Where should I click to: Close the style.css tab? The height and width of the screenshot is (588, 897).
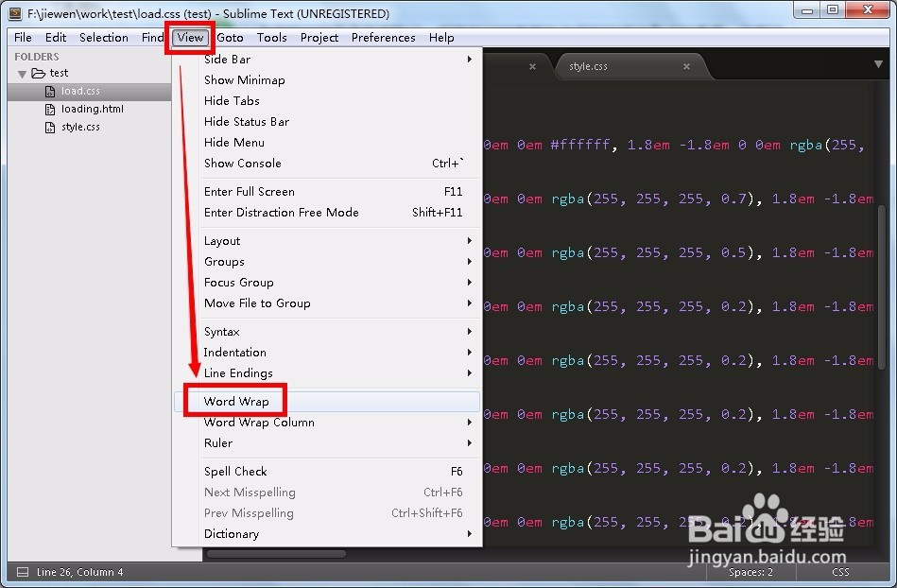(x=686, y=67)
